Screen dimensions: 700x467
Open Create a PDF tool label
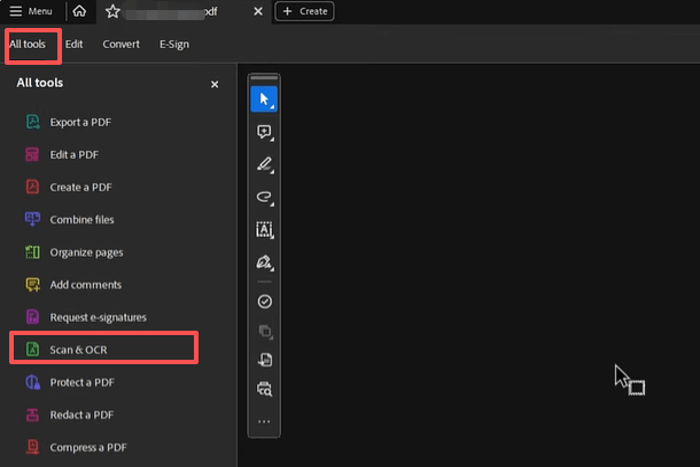point(81,187)
